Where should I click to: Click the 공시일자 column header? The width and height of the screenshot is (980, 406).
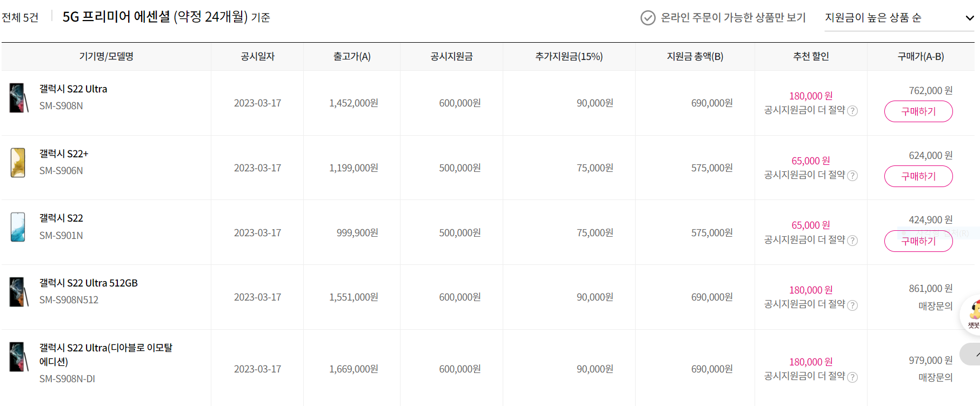(x=258, y=56)
